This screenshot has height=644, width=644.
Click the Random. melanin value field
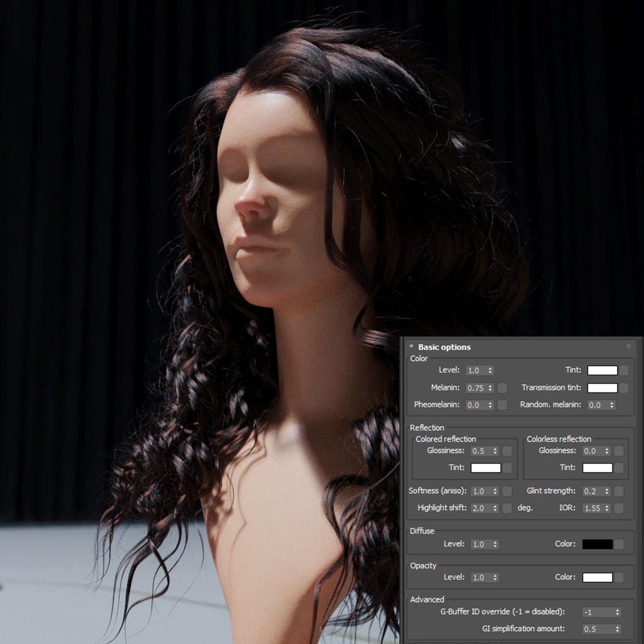click(x=597, y=405)
